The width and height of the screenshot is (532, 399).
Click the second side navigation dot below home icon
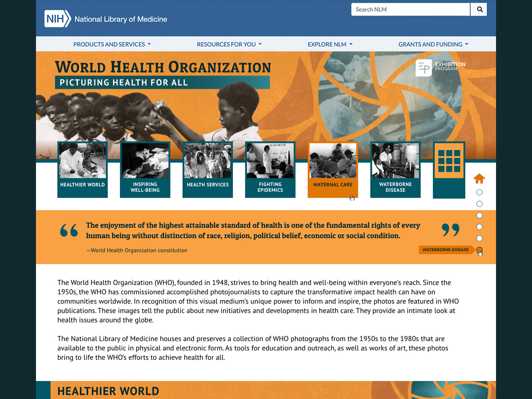(x=479, y=204)
